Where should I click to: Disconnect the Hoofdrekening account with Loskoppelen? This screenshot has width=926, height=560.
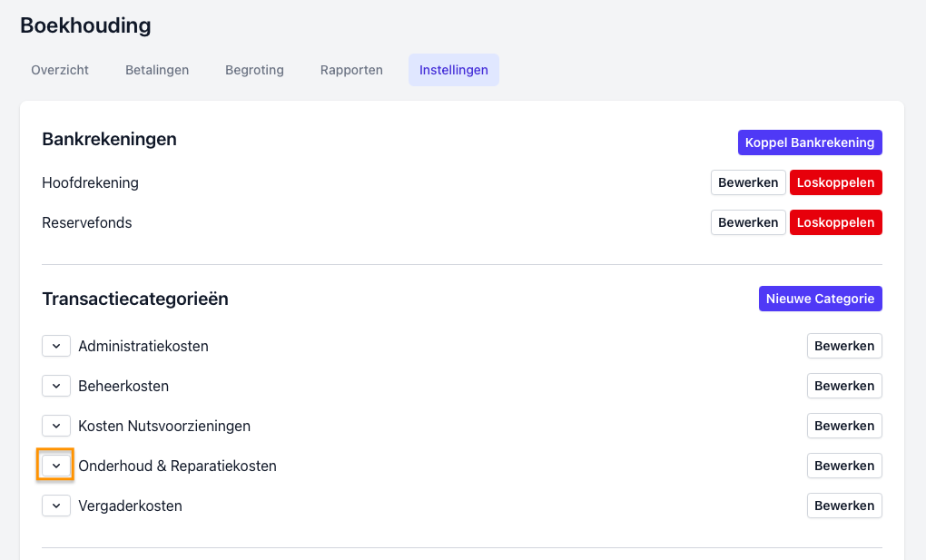(x=835, y=182)
